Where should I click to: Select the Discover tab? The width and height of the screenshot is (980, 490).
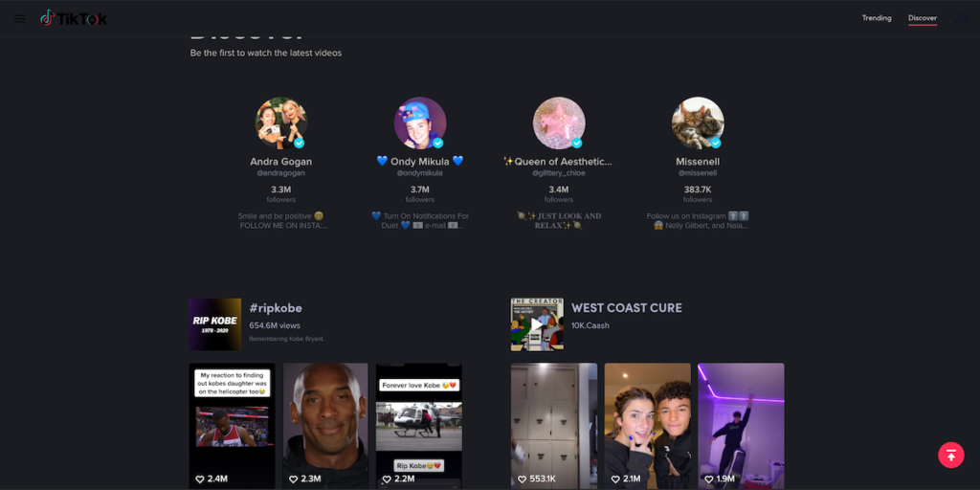923,18
